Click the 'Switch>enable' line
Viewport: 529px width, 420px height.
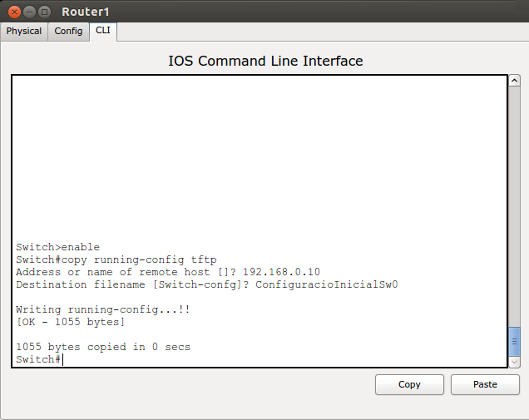point(57,247)
